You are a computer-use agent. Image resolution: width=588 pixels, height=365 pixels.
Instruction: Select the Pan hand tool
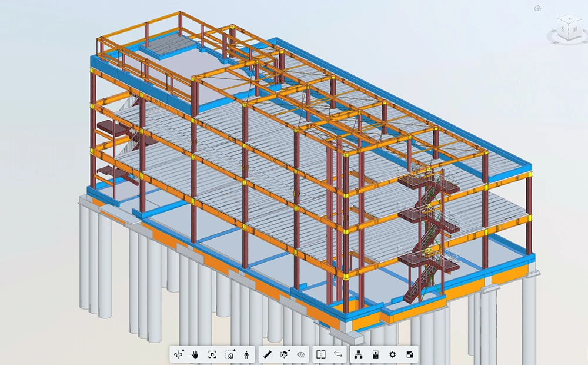click(x=196, y=354)
